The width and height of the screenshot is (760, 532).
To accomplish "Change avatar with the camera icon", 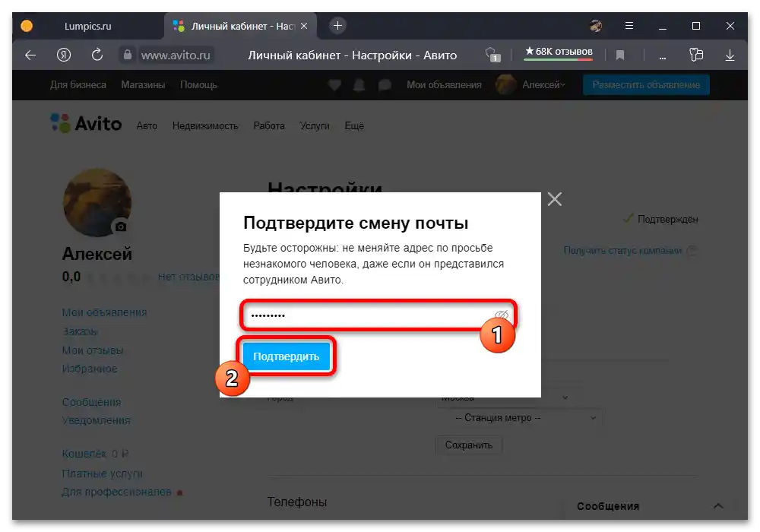I will (x=121, y=226).
